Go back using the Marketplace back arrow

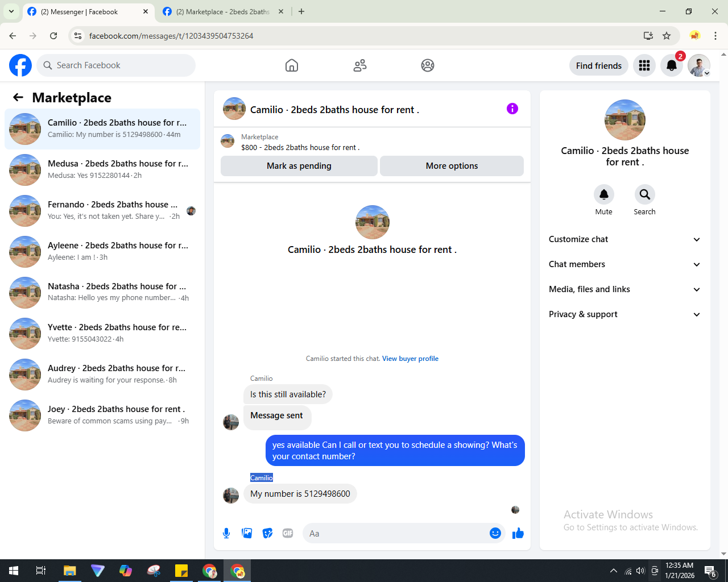click(18, 97)
